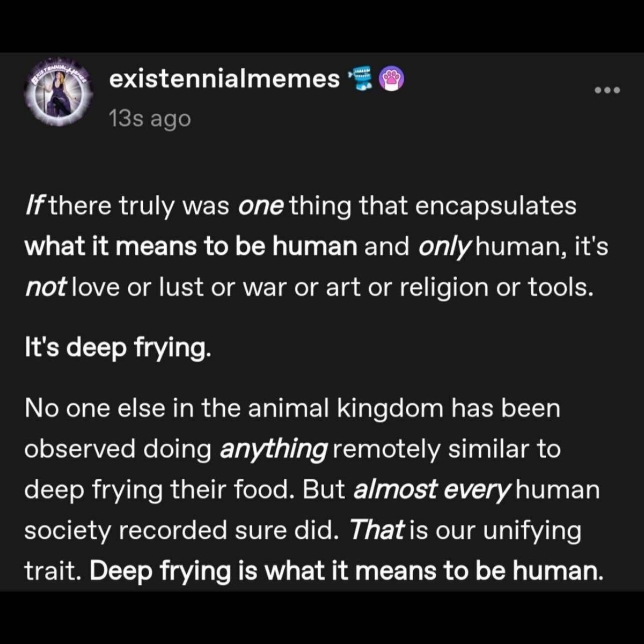Click the italic word only in the first paragraph
Viewport: 644px width, 644px height.
(x=445, y=246)
